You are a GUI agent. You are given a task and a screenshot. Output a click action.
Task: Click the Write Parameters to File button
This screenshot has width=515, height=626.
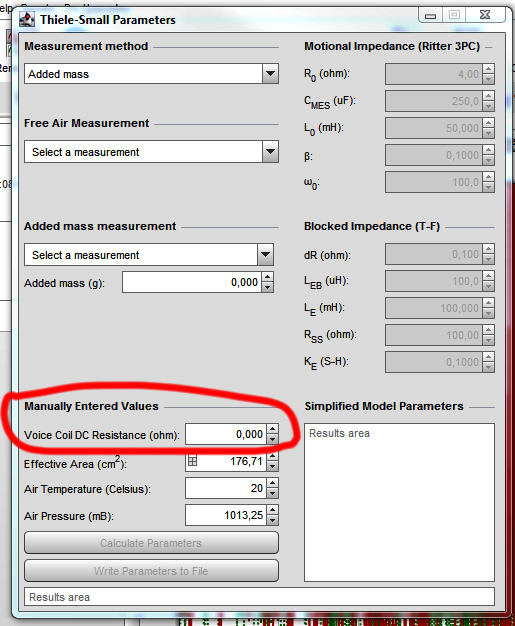click(x=151, y=571)
